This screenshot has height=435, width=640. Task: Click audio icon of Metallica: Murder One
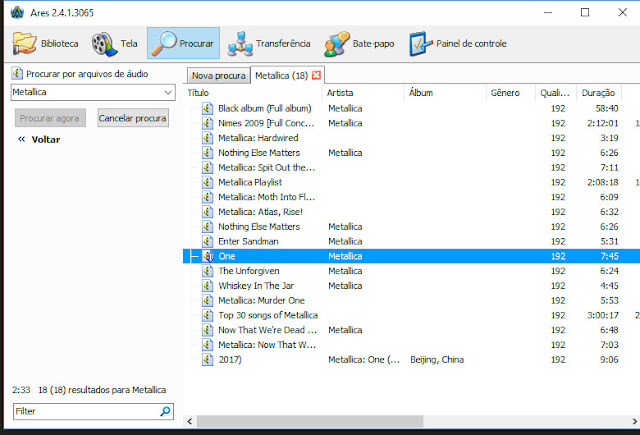[x=208, y=300]
